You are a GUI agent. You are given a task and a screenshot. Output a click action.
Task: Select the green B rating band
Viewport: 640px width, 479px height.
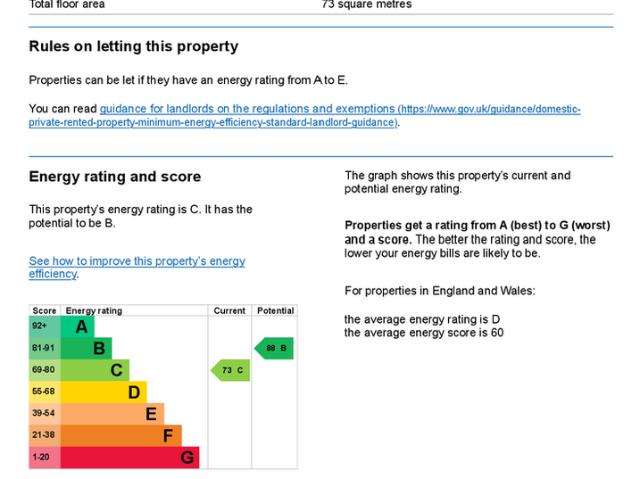click(90, 348)
